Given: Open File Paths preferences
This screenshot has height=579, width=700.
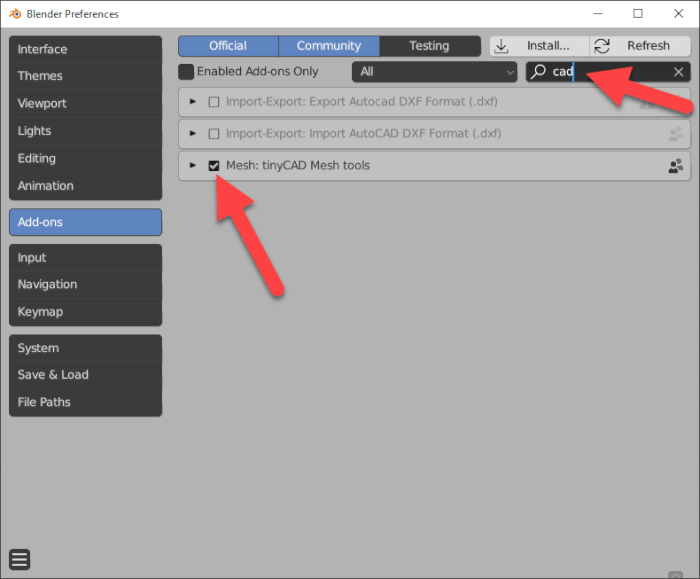Looking at the screenshot, I should tap(85, 402).
